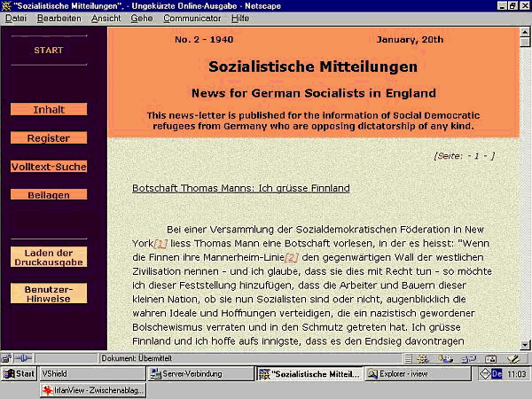The width and height of the screenshot is (532, 399).
Task: Open the Bearbeiten menu
Action: (59, 19)
